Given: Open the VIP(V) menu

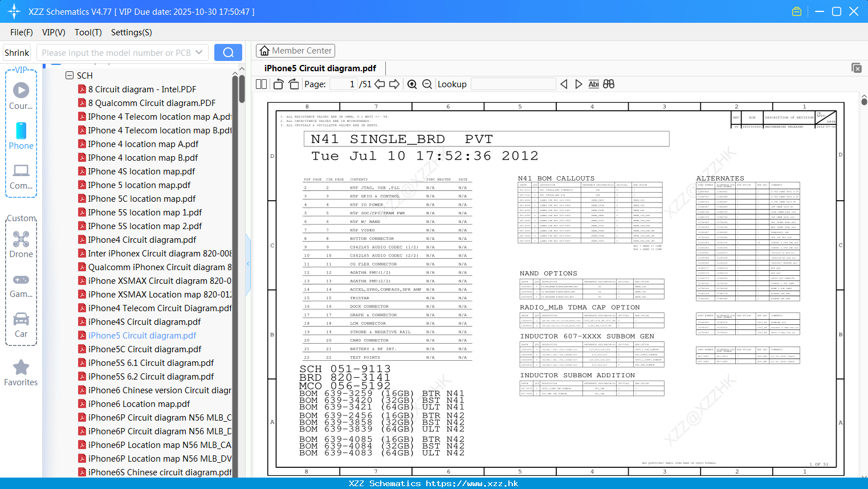Looking at the screenshot, I should 54,32.
